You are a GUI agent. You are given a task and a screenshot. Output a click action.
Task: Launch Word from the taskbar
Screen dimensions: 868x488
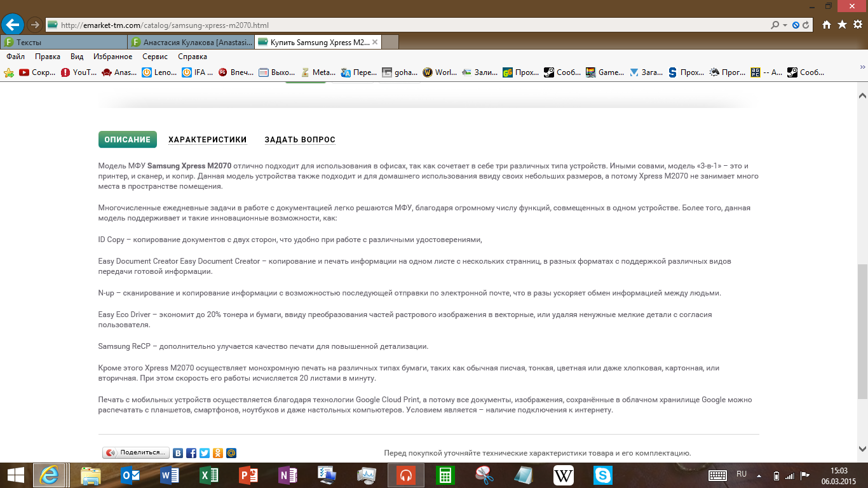[170, 475]
